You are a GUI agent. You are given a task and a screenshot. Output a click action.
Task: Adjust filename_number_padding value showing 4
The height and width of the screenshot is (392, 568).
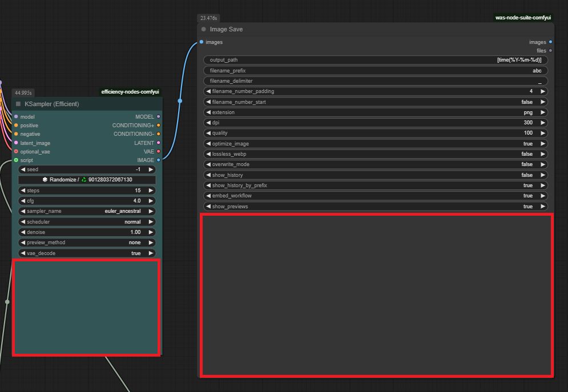pyautogui.click(x=376, y=91)
